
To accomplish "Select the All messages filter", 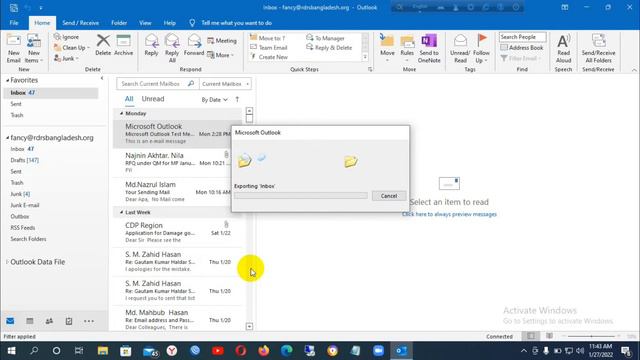I will click(x=129, y=99).
